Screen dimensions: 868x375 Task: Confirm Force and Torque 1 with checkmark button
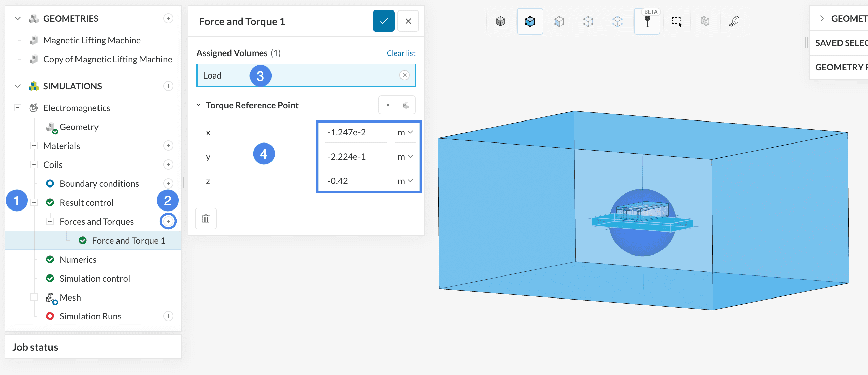pyautogui.click(x=384, y=21)
